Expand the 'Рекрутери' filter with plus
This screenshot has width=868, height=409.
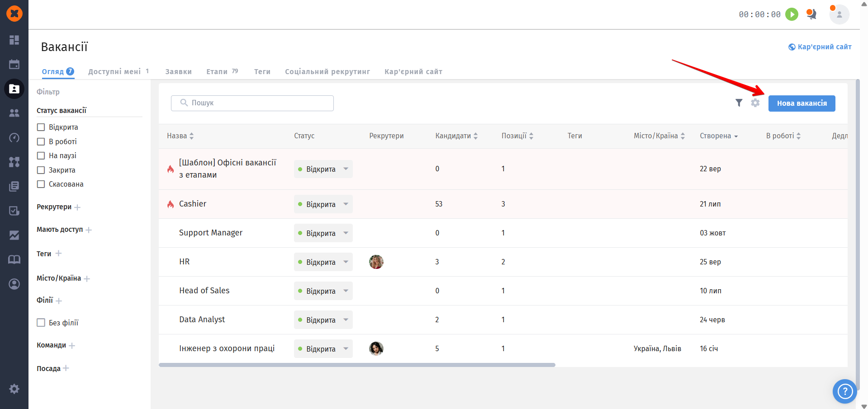(x=77, y=207)
